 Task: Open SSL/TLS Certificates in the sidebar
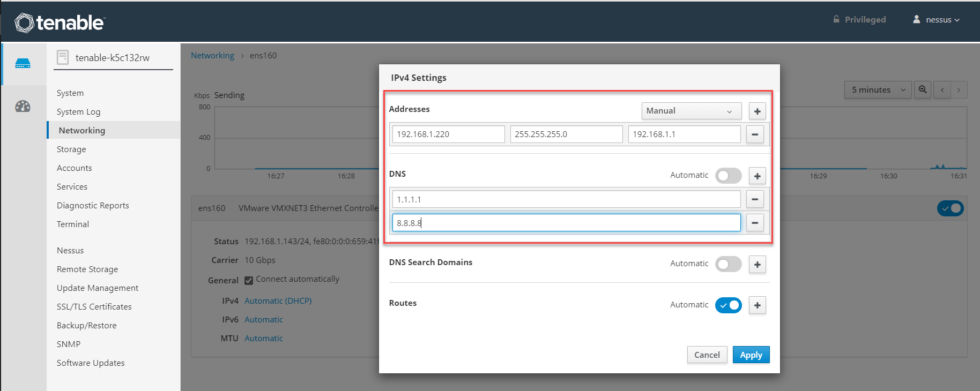coord(94,307)
